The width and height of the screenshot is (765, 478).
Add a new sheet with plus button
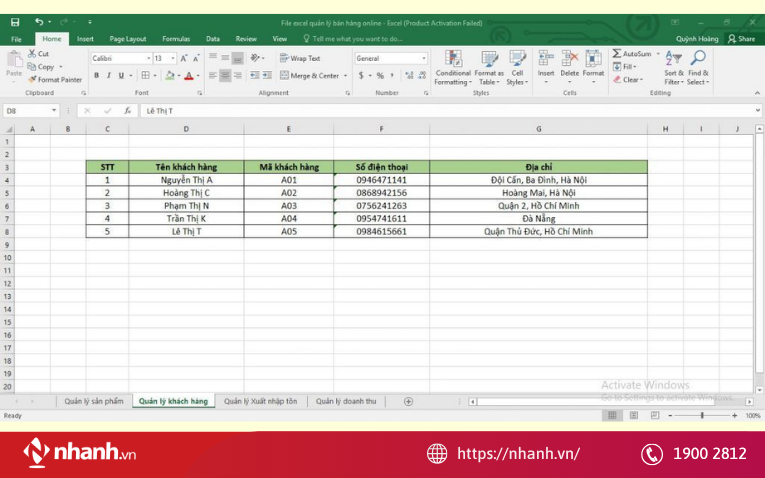[408, 401]
